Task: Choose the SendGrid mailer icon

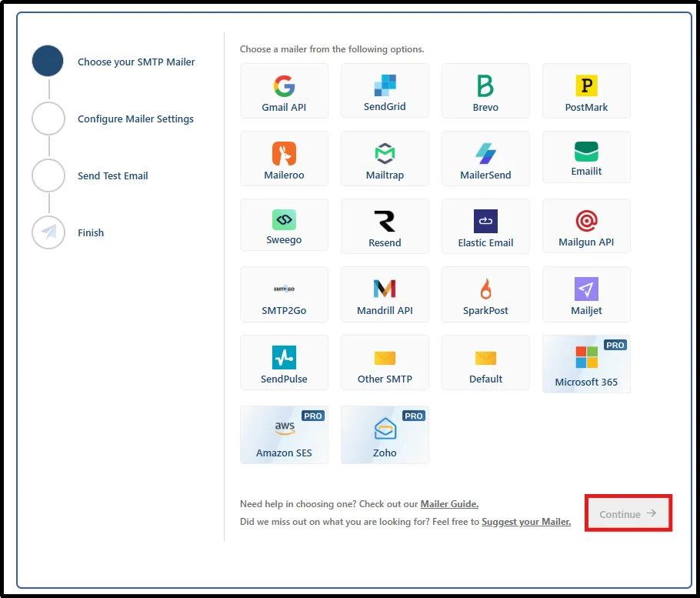Action: 385,85
